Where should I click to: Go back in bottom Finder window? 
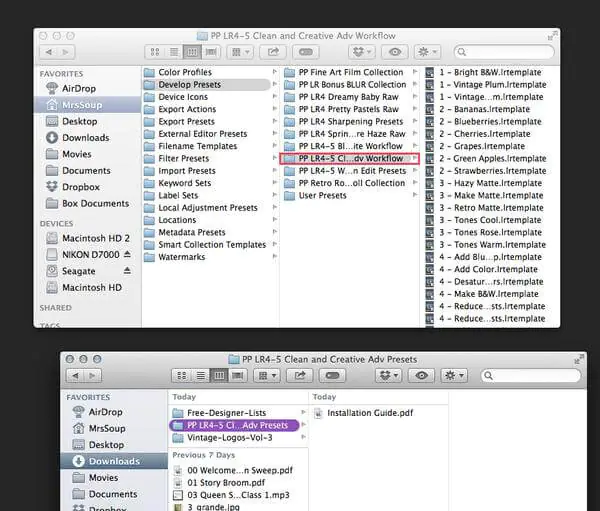pyautogui.click(x=75, y=376)
